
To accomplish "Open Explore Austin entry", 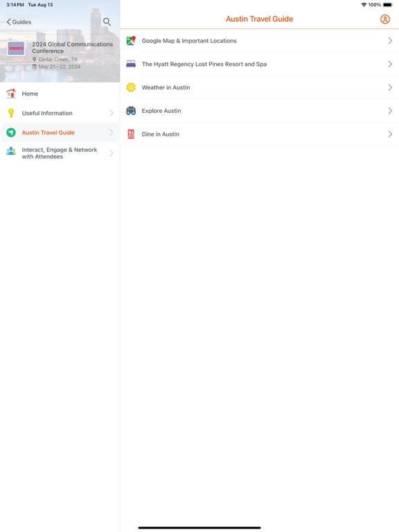I will coord(260,111).
